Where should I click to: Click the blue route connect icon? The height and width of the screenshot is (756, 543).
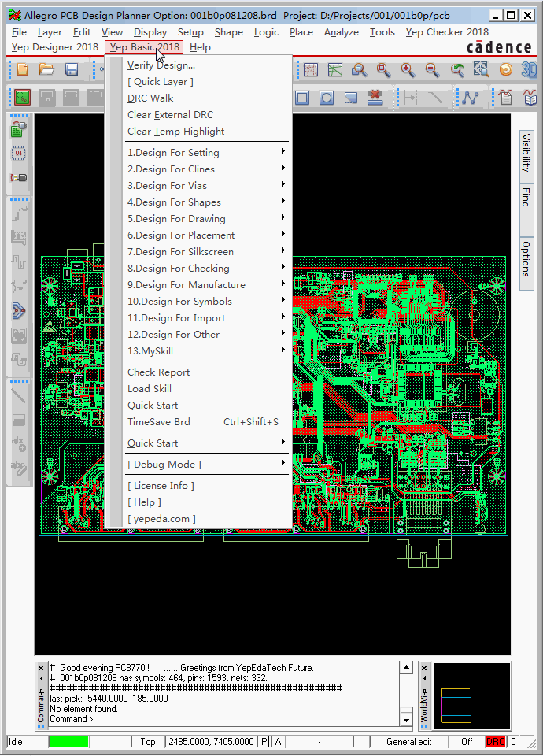point(471,98)
